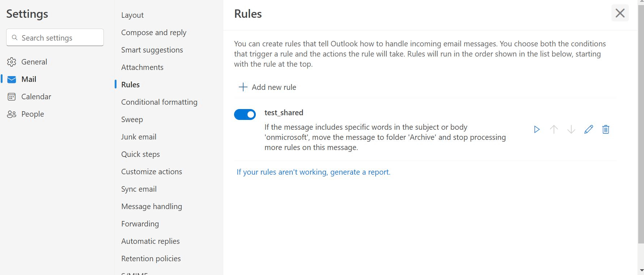Move test_shared rule up

click(x=554, y=129)
